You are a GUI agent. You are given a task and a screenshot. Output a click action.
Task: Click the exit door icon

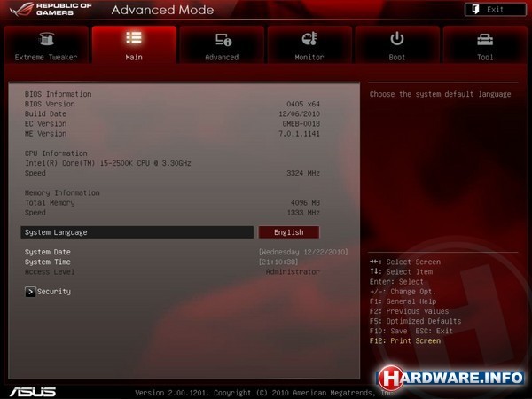coord(479,9)
